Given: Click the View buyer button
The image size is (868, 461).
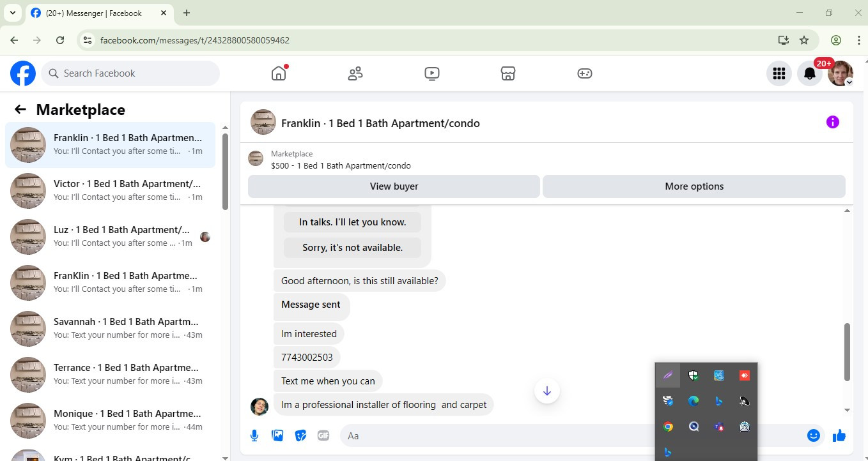Looking at the screenshot, I should (x=394, y=186).
